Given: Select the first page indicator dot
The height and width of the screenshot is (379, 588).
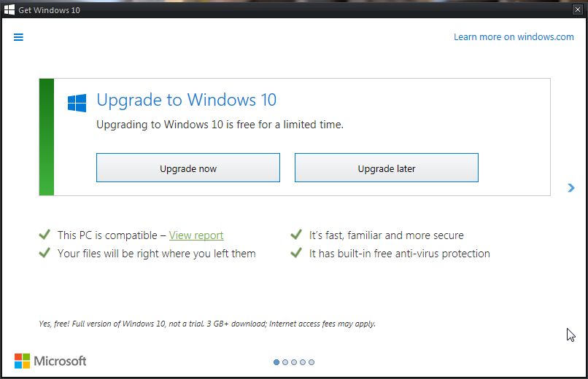Looking at the screenshot, I should (276, 362).
